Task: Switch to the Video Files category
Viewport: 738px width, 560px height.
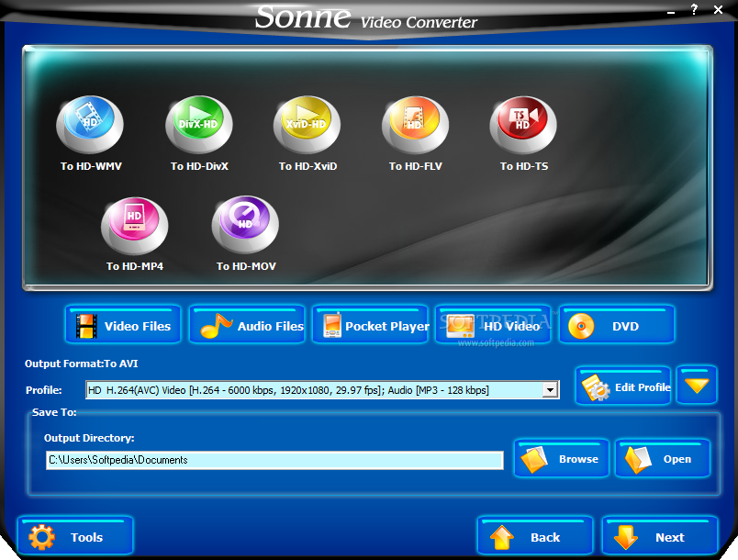Action: [123, 325]
